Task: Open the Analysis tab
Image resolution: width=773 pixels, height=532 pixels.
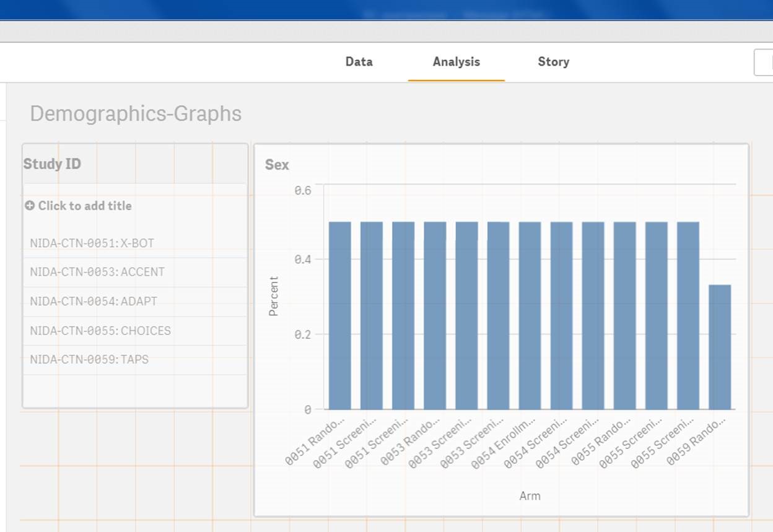Action: [456, 61]
